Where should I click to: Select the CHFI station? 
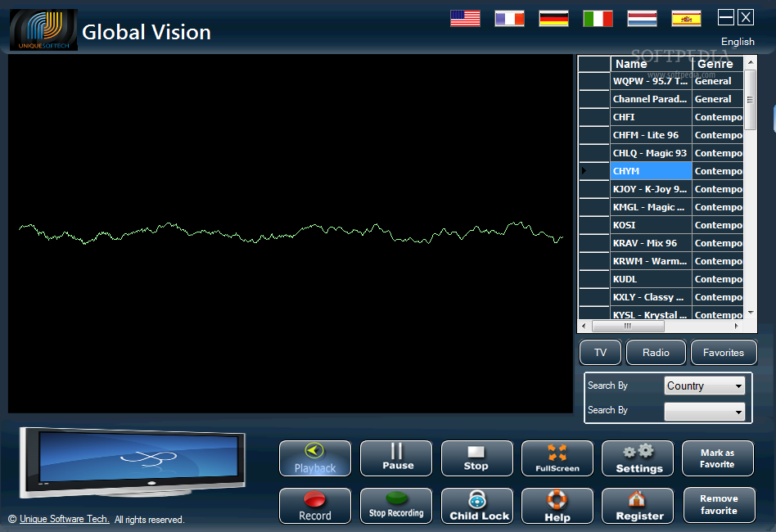651,117
